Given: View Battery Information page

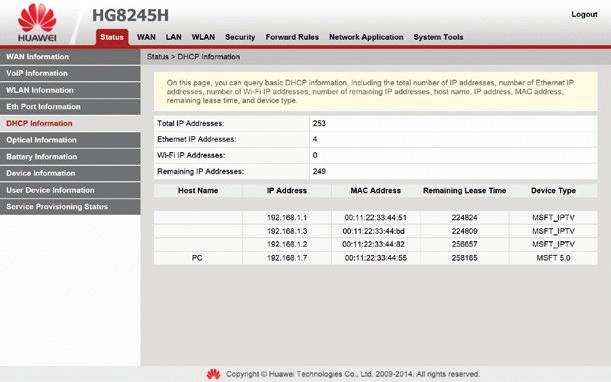Looking at the screenshot, I should [x=70, y=157].
